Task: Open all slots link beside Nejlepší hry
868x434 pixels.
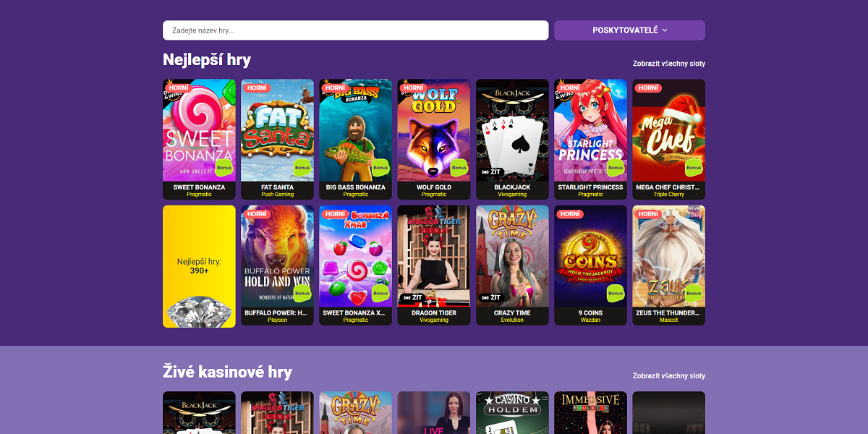Action: point(668,64)
